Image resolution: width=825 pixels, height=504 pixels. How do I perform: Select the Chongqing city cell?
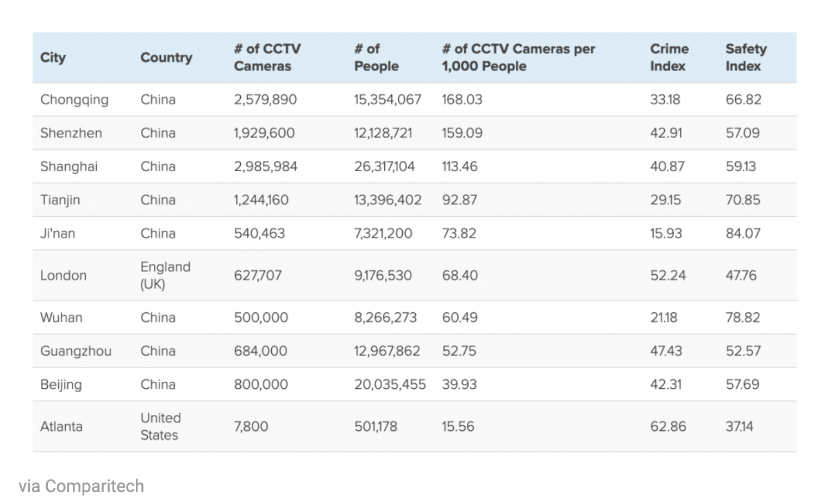[74, 100]
